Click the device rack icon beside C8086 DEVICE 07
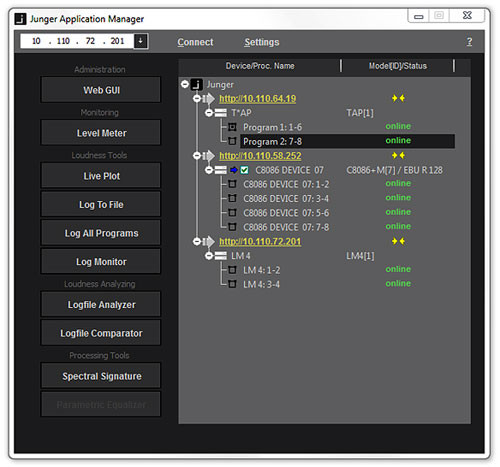The image size is (500, 467). (x=221, y=170)
